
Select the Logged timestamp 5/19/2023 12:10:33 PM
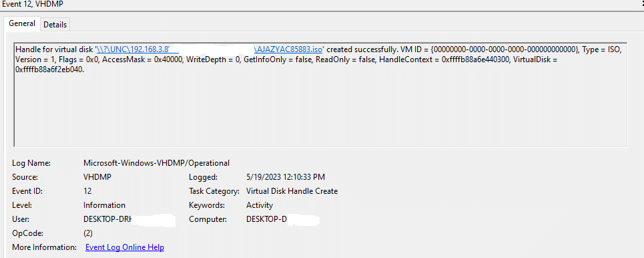point(286,177)
